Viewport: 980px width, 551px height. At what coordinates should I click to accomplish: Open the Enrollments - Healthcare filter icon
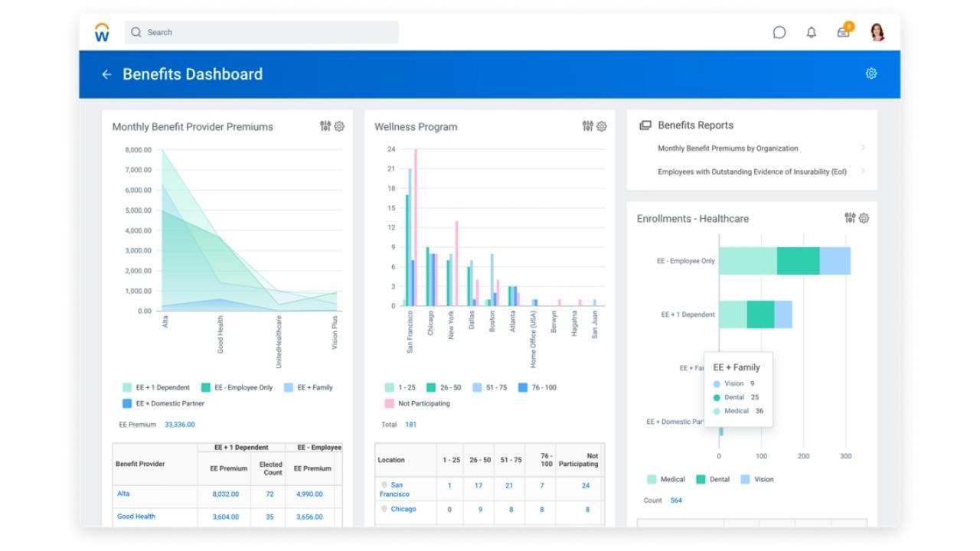pos(850,218)
